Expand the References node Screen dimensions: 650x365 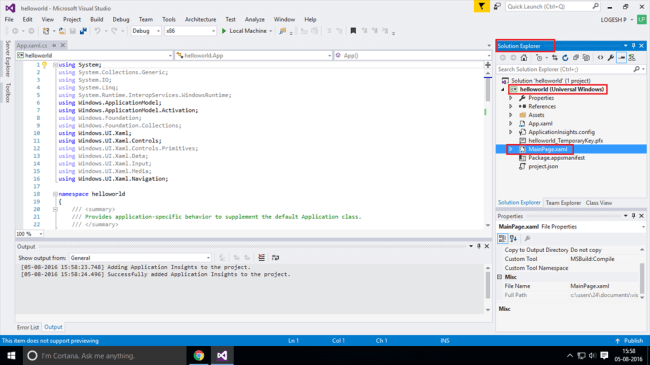(511, 107)
